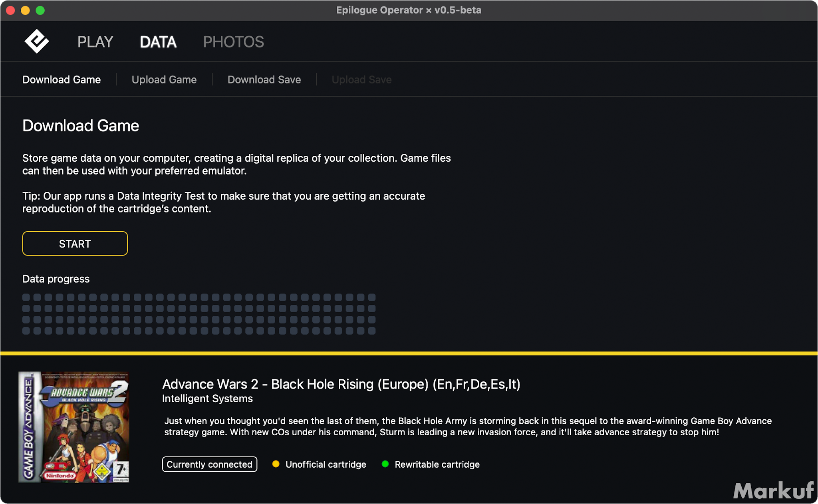Image resolution: width=818 pixels, height=504 pixels.
Task: Click the red close window button
Action: click(x=11, y=10)
